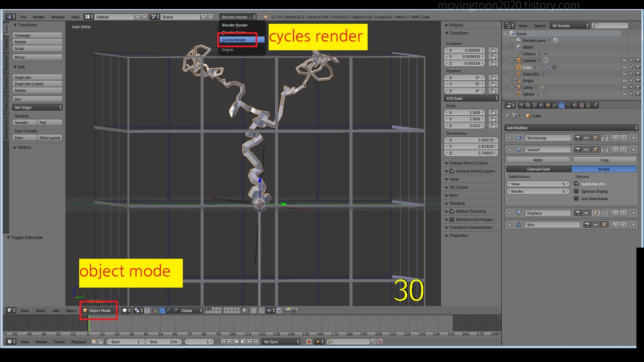Open the Particles properties tab (sparkles icon)
Screen dimensions: 644x362
pyautogui.click(x=588, y=105)
